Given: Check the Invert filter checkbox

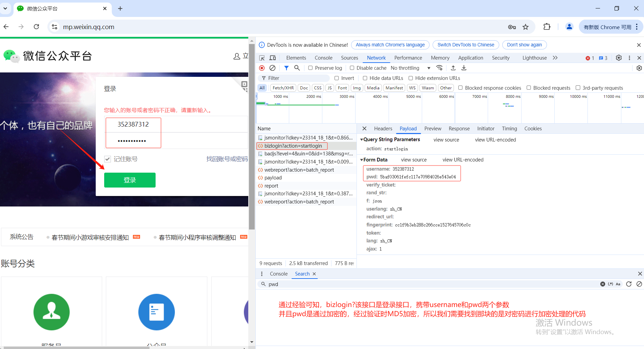Looking at the screenshot, I should pos(337,78).
